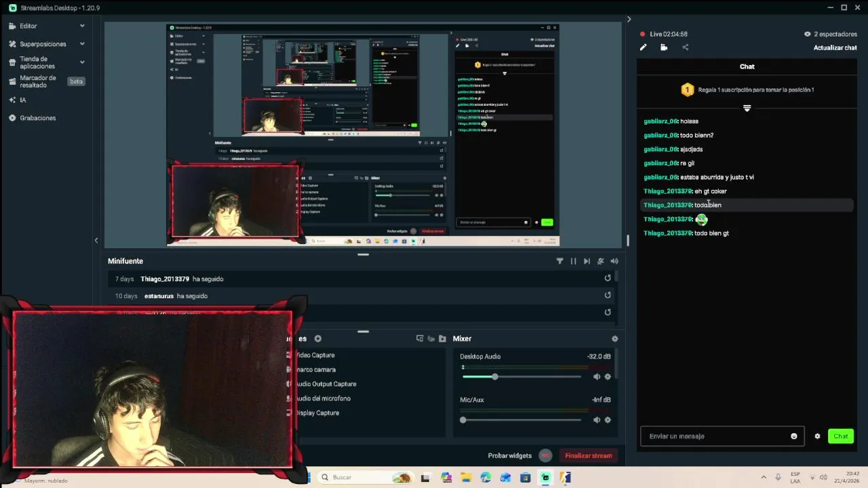868x488 pixels.
Task: Click the Superposiciones icon
Action: pos(12,44)
